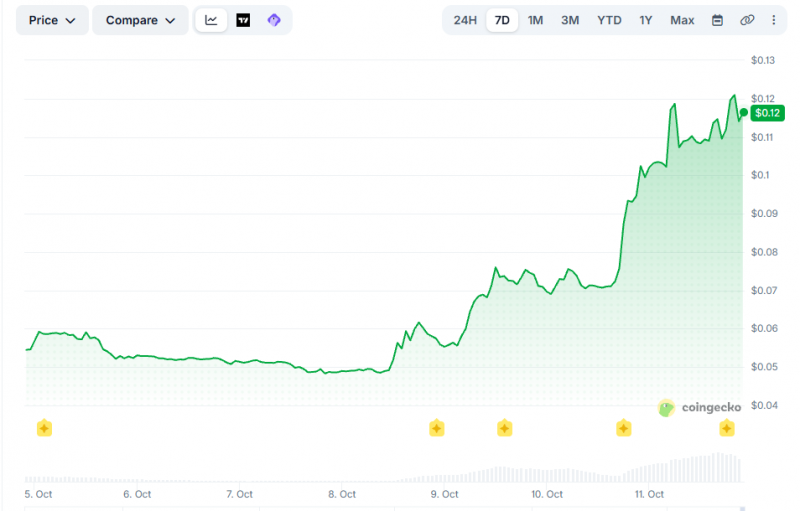The height and width of the screenshot is (511, 800).
Task: Select the purple diamond chart icon
Action: point(274,20)
